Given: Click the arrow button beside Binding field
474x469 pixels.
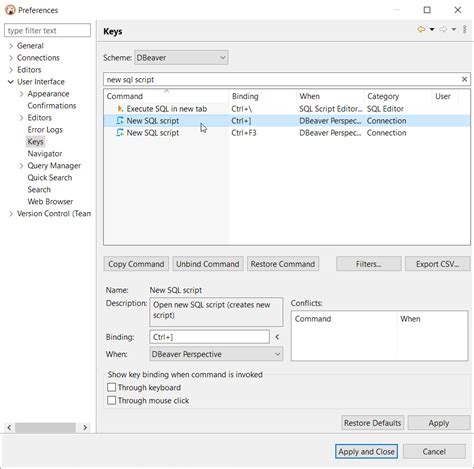Looking at the screenshot, I should pyautogui.click(x=277, y=337).
